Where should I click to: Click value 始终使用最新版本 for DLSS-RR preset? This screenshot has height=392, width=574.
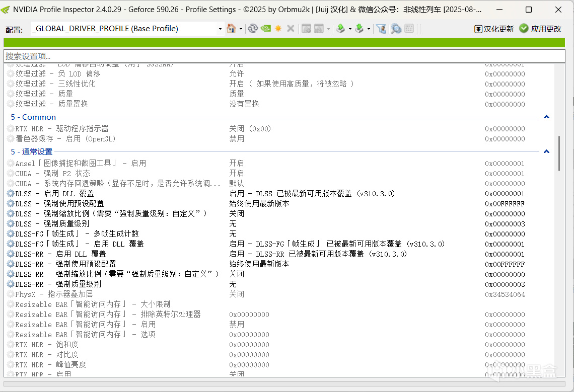tap(259, 264)
